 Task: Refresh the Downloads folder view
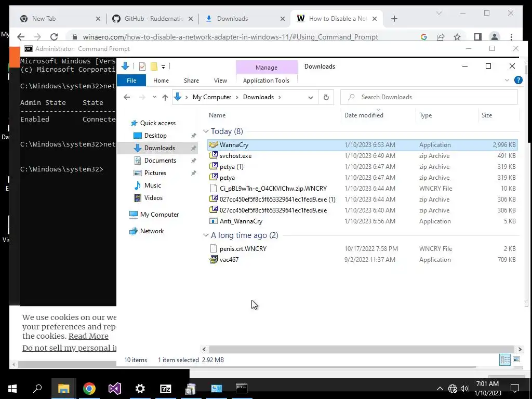pos(326,97)
